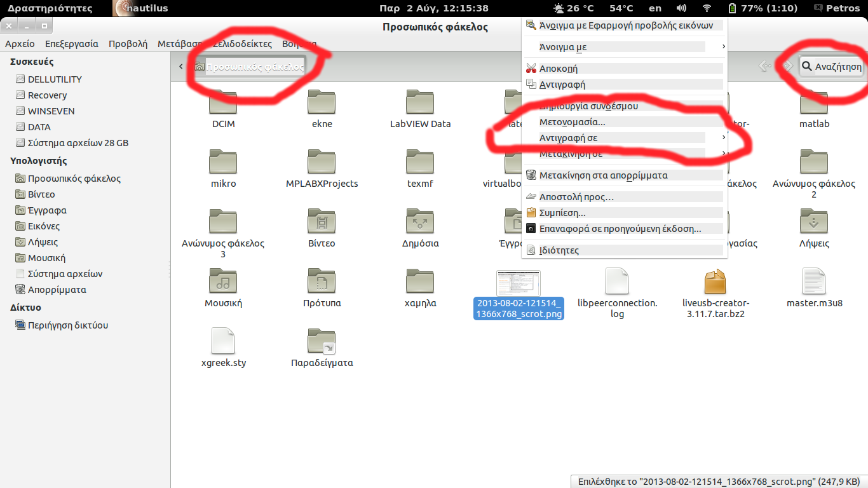Open the MPLABXProjects folder

(x=322, y=163)
